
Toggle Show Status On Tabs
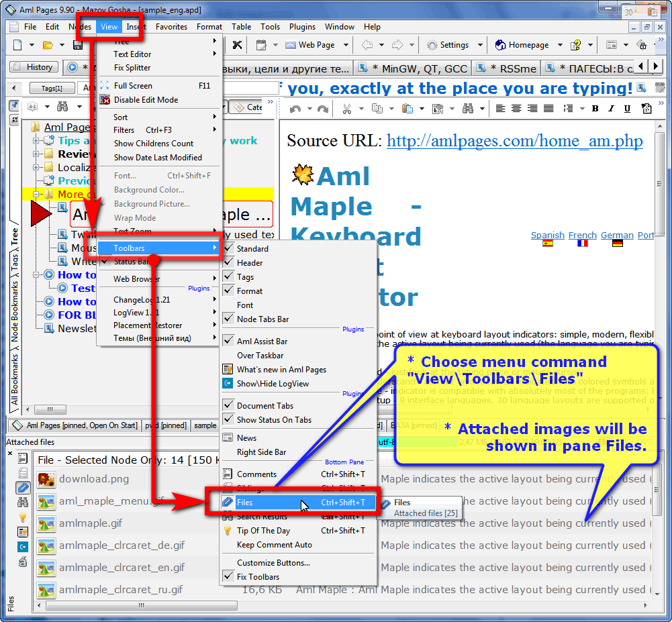tap(228, 420)
